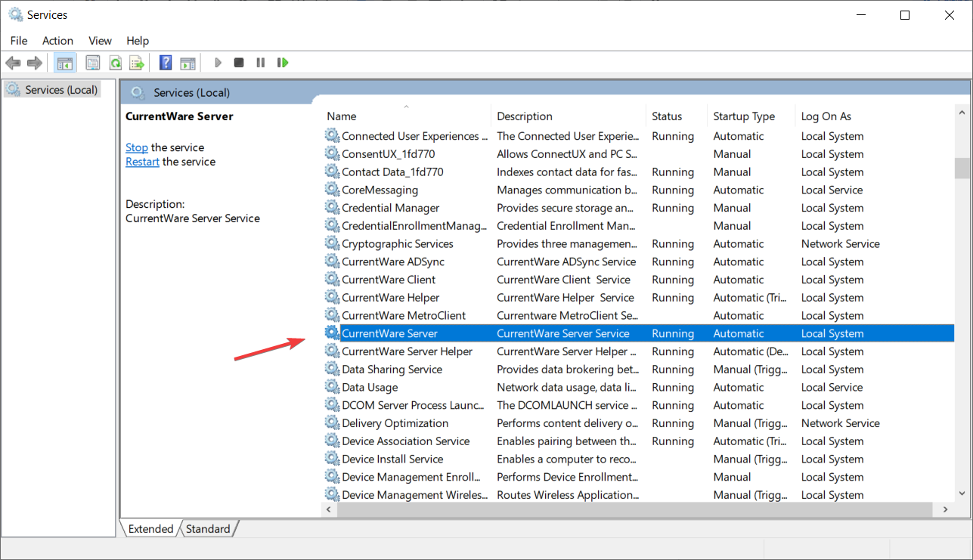
Task: Select the Device Association Service row
Action: (639, 441)
